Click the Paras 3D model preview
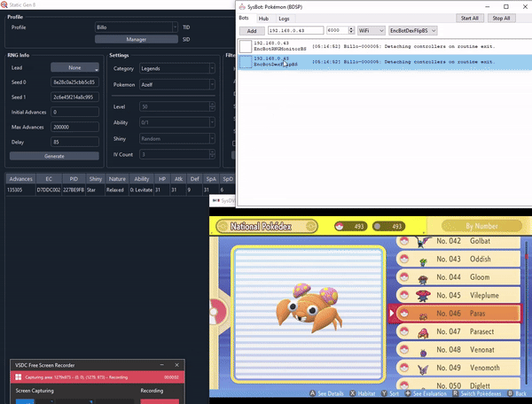 309,307
